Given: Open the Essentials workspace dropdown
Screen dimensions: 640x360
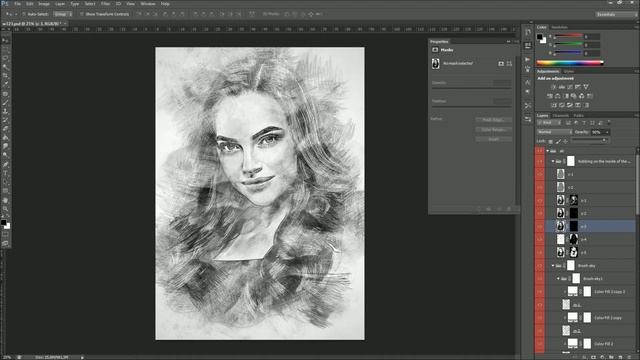Looking at the screenshot, I should [616, 14].
